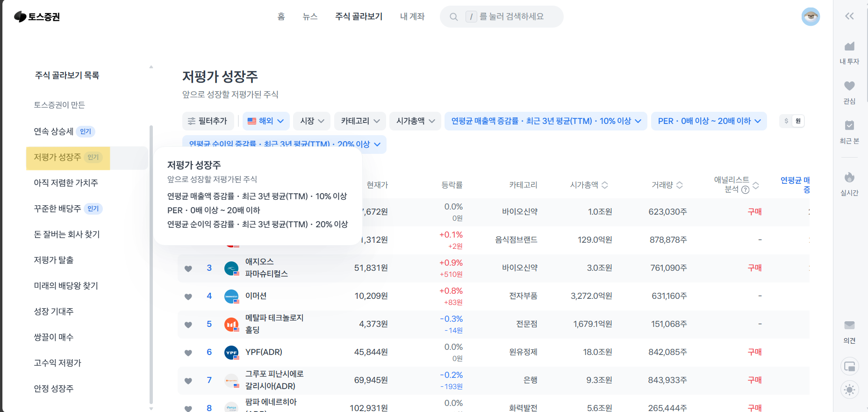Favorite 애지오스 파마슈티컬스 with heart
This screenshot has width=868, height=412.
pyautogui.click(x=188, y=268)
